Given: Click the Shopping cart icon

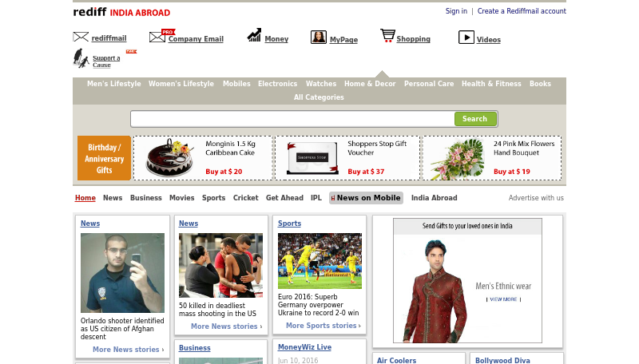Looking at the screenshot, I should pos(387,35).
